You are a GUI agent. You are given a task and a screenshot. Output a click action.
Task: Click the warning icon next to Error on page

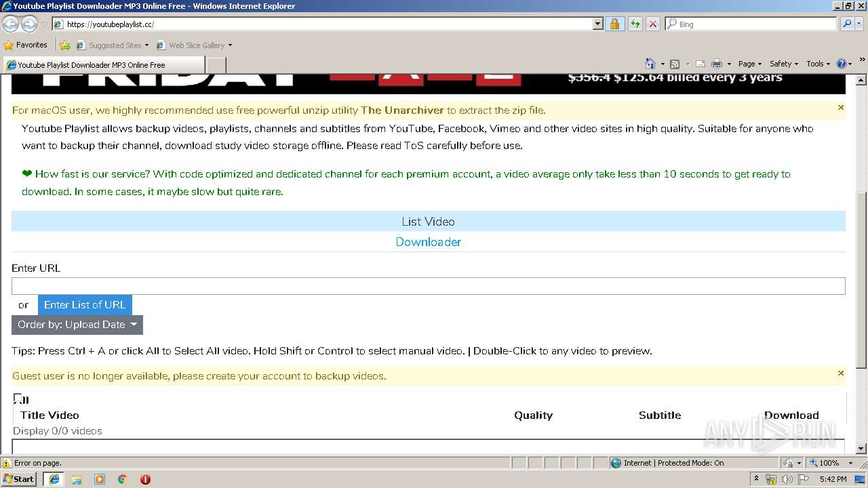tap(7, 463)
